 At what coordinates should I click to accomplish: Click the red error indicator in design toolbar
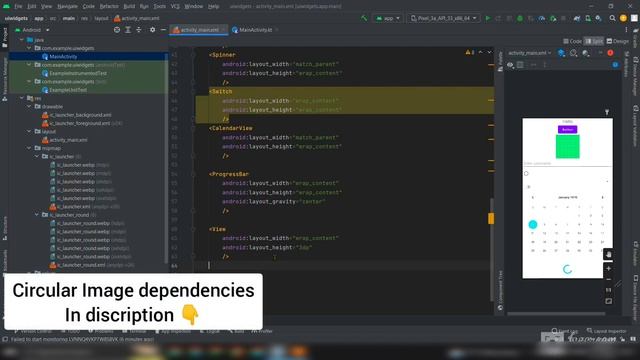coord(610,53)
